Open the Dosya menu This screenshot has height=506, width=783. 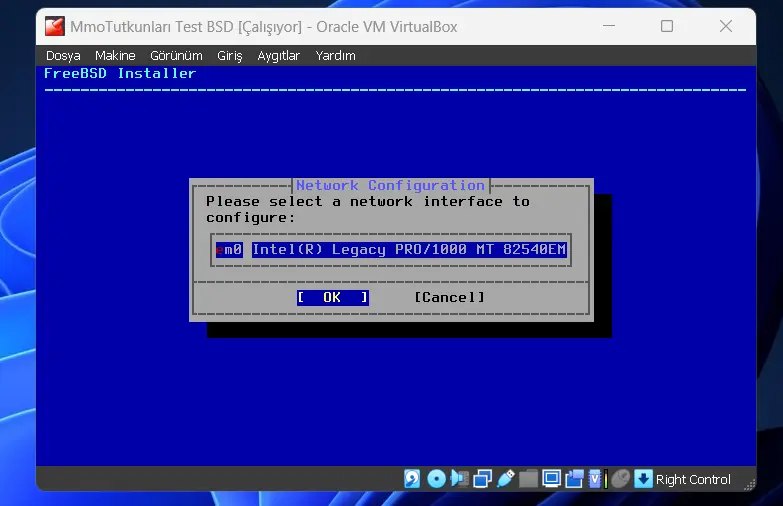pyautogui.click(x=63, y=55)
